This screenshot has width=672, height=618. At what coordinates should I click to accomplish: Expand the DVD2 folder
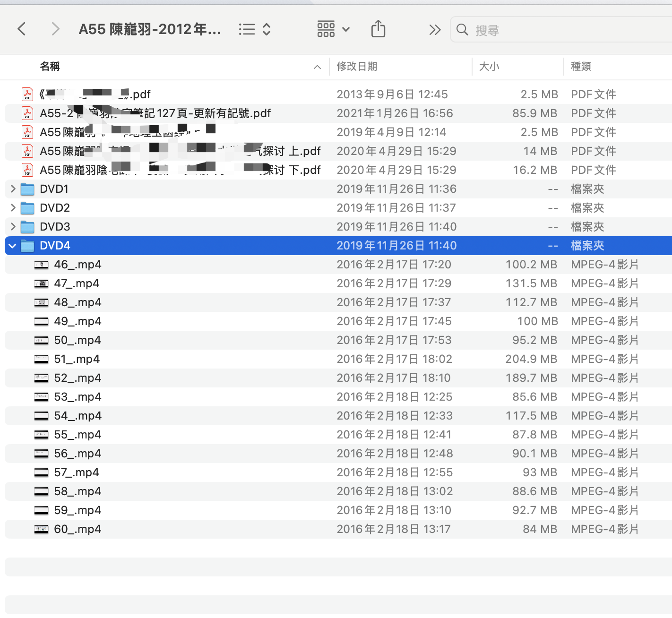(x=13, y=208)
